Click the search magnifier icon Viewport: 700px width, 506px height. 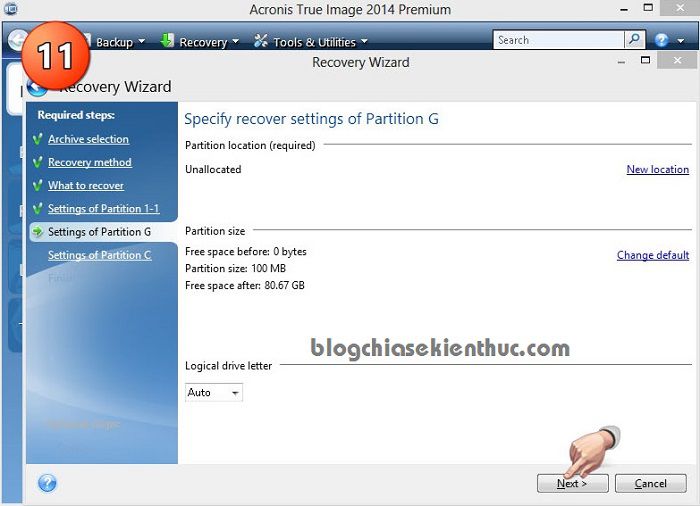[x=635, y=40]
